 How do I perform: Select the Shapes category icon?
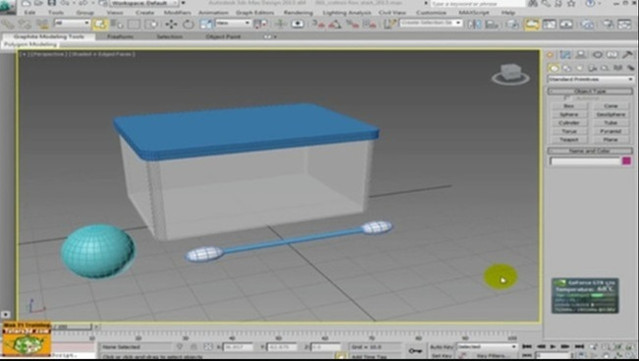[x=567, y=68]
